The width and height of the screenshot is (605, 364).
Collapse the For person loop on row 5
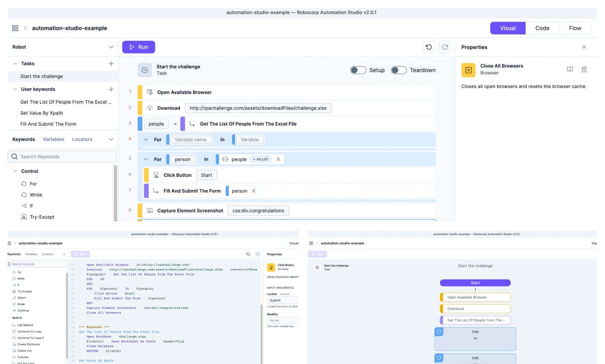(146, 159)
